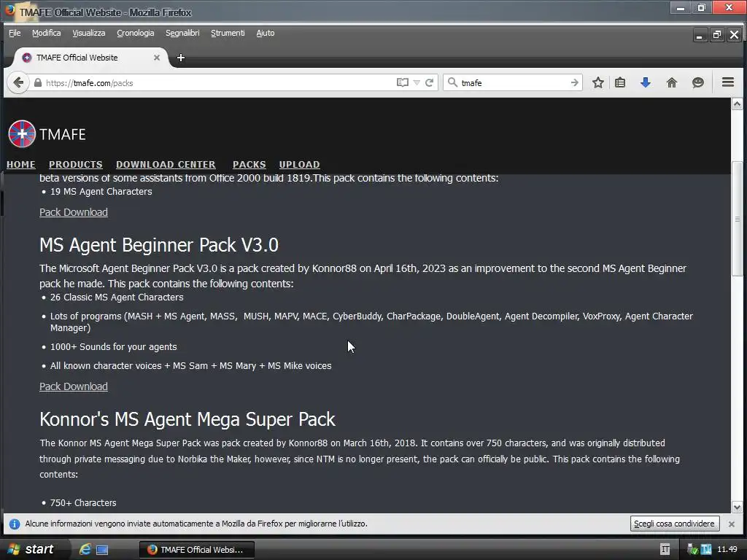
Task: Open UPLOAD navigation link
Action: [x=299, y=164]
